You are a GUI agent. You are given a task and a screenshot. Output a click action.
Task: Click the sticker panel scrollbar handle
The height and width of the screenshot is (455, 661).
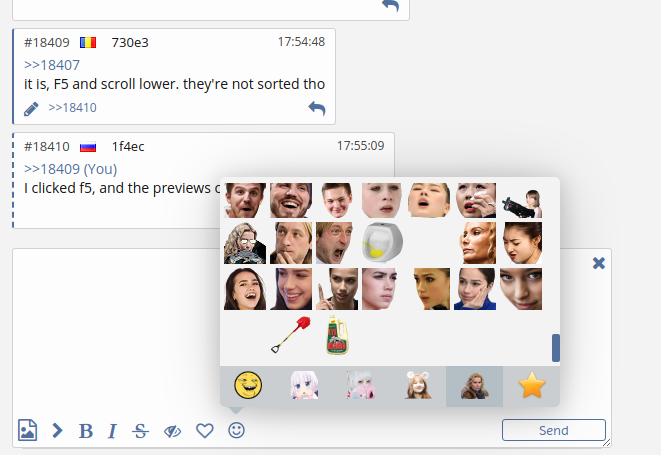(555, 348)
